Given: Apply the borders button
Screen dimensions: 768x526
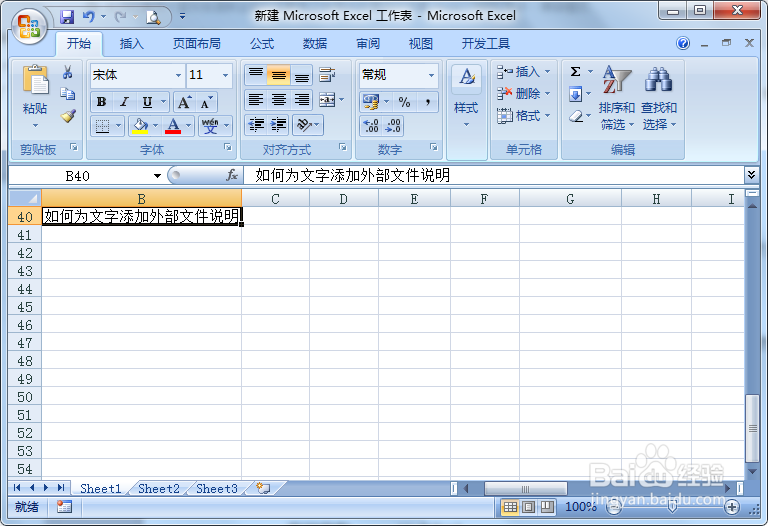Looking at the screenshot, I should coord(102,126).
